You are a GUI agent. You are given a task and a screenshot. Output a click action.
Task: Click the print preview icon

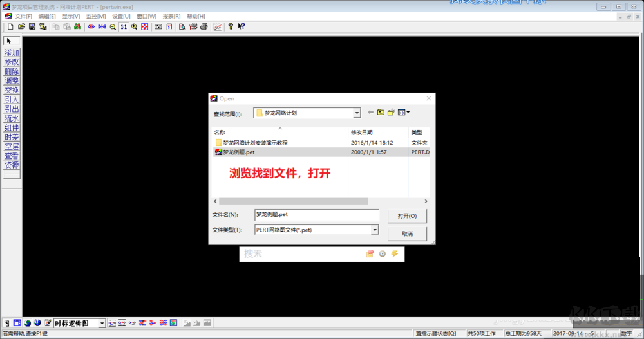click(x=182, y=26)
